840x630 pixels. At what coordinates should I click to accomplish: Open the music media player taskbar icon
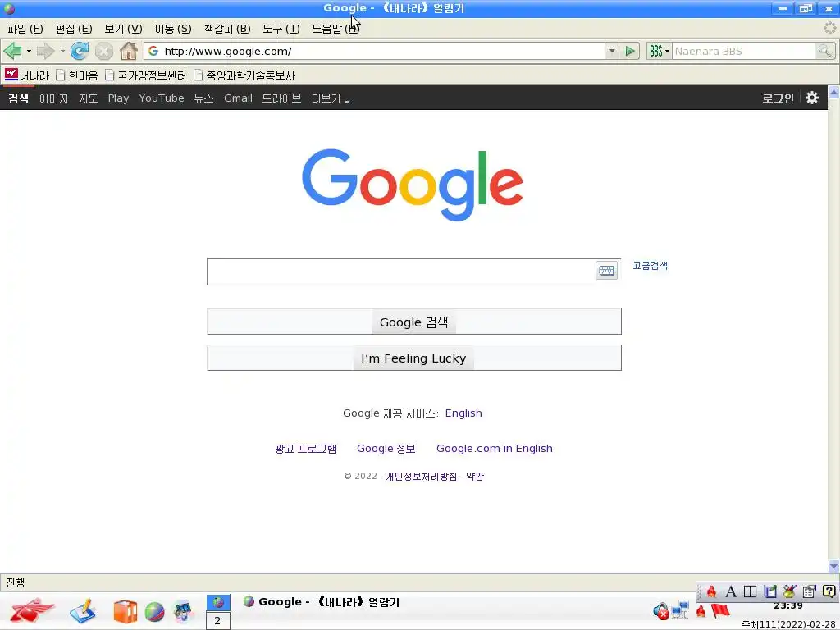pos(183,612)
